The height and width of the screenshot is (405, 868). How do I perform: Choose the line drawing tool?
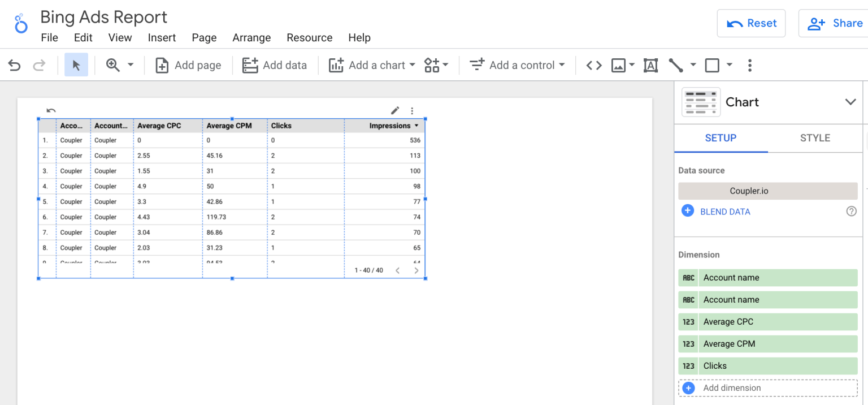coord(676,65)
